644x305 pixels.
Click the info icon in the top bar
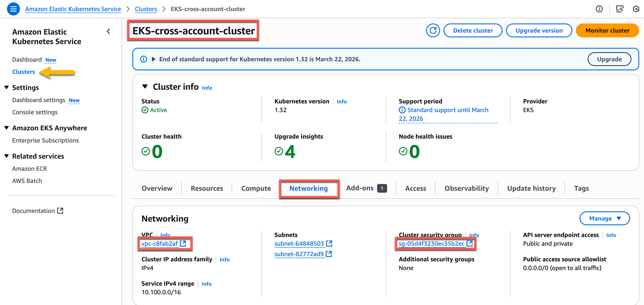point(599,9)
